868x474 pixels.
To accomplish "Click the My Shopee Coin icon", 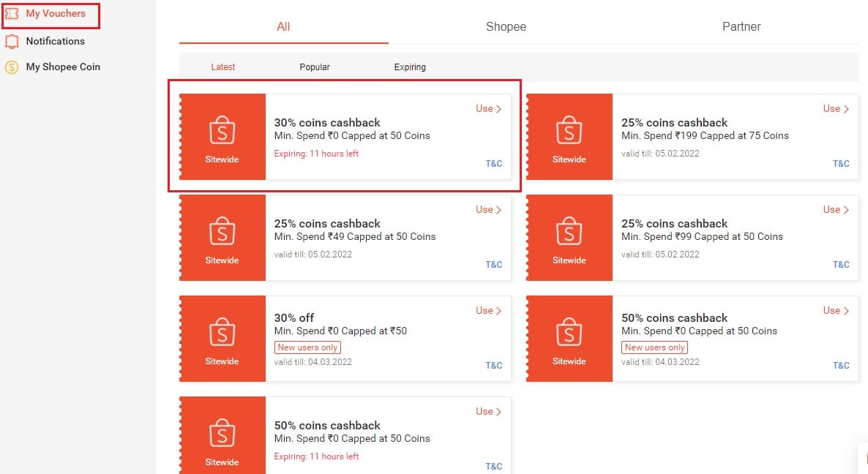I will 12,67.
